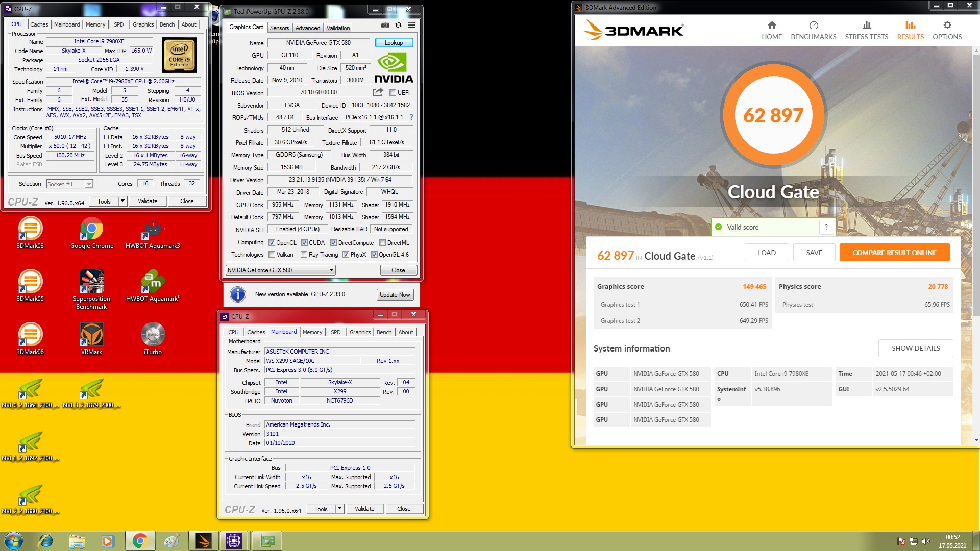Expand the Socket #1 selection dropdown

[89, 184]
